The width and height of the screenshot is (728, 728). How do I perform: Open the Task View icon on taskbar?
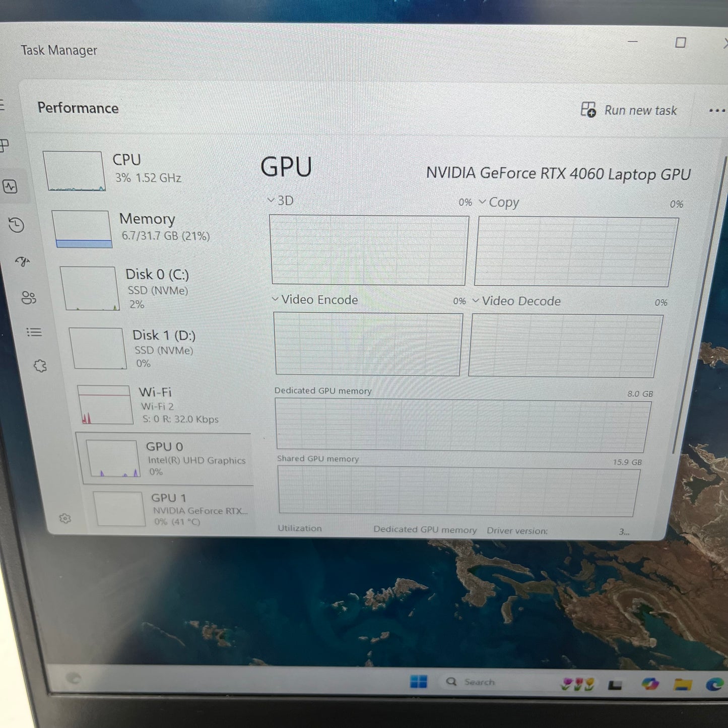point(615,685)
